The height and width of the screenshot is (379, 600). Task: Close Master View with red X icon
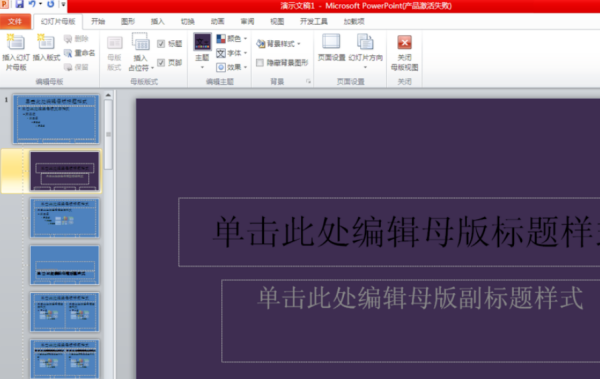click(x=404, y=42)
